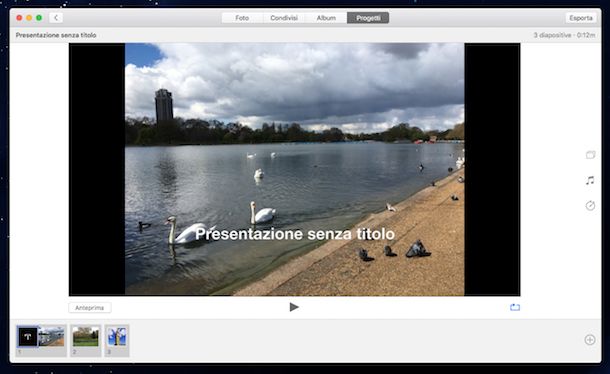Screen dimensions: 610x374
Task: Switch to the Foto tab
Action: (242, 18)
